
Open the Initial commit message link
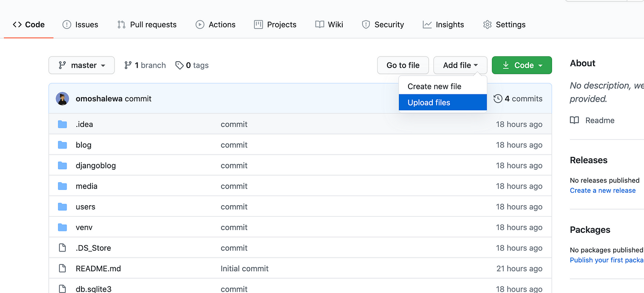point(245,269)
